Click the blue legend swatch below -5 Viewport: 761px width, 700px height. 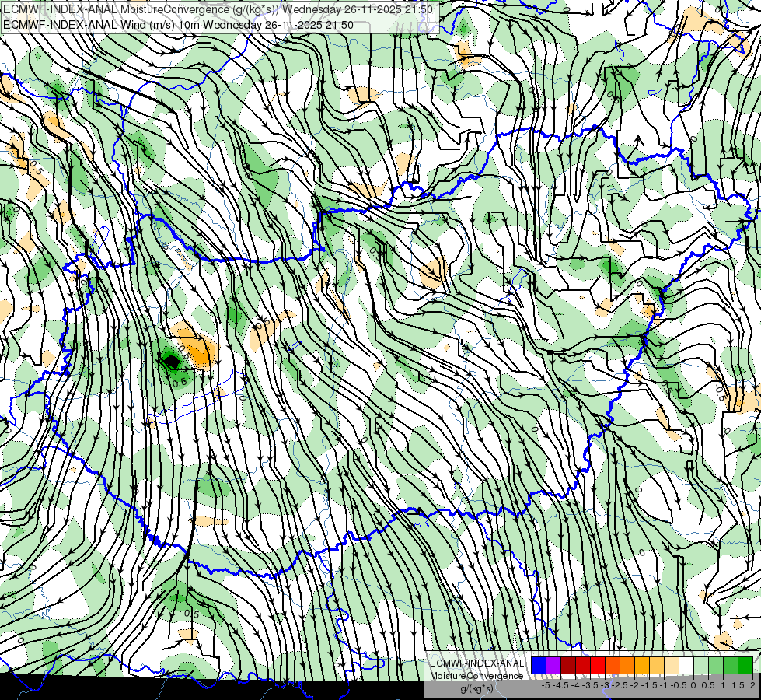click(x=539, y=665)
